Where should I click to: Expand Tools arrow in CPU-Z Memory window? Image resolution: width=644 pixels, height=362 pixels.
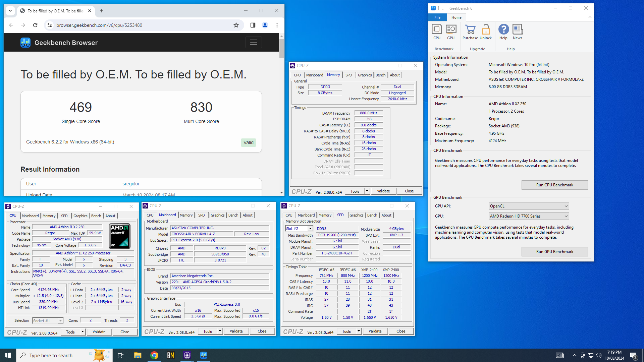tap(367, 191)
